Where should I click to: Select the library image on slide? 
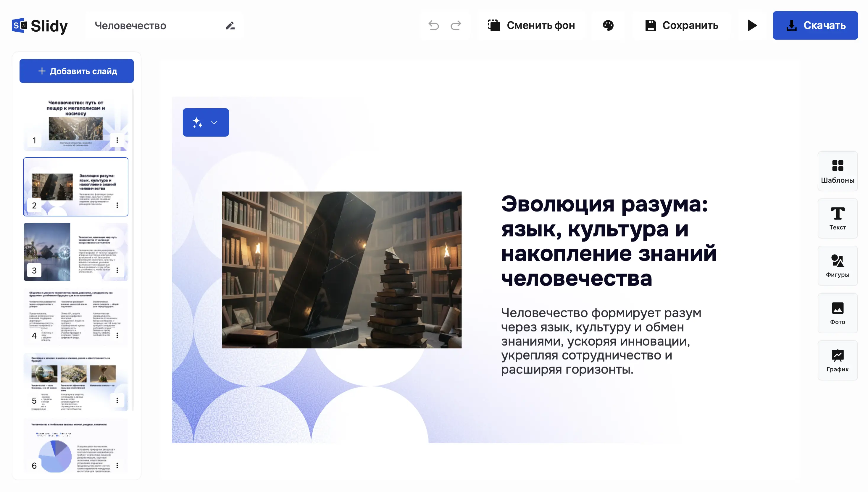click(x=341, y=270)
